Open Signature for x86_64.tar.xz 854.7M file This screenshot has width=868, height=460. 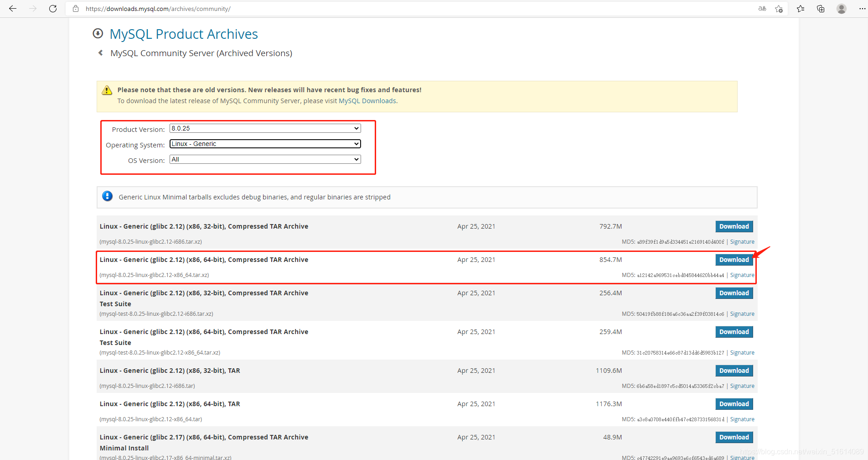click(x=742, y=275)
